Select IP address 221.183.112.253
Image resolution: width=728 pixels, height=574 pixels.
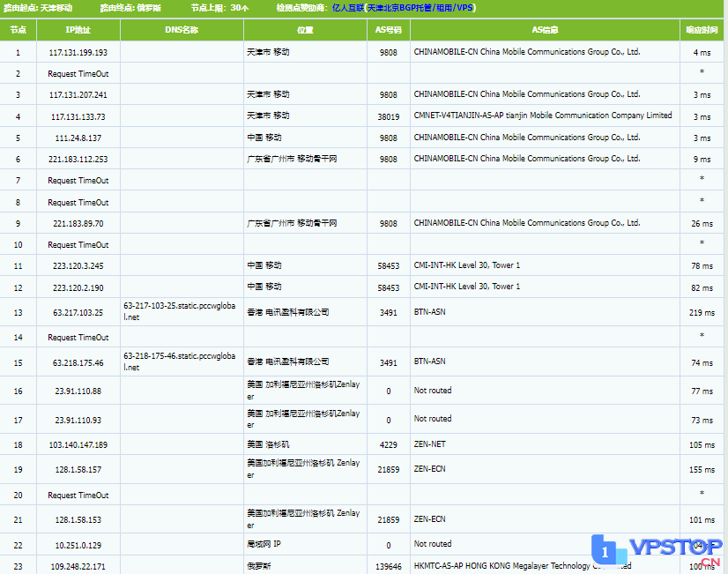point(78,160)
